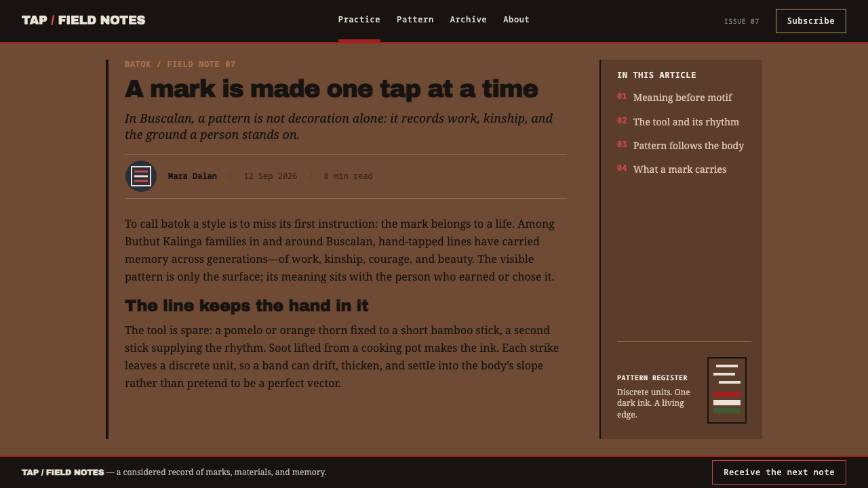Click the IN THIS ARTICLE heading
868x488 pixels.
(656, 75)
